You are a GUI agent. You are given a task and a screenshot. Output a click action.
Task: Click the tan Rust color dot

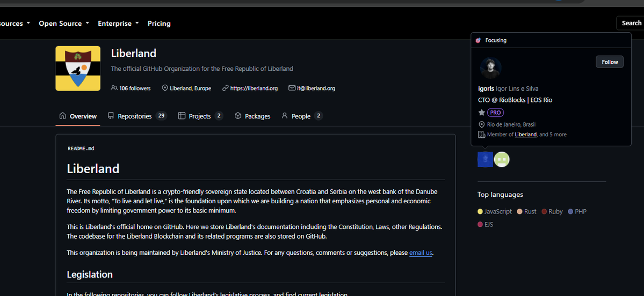pos(519,212)
